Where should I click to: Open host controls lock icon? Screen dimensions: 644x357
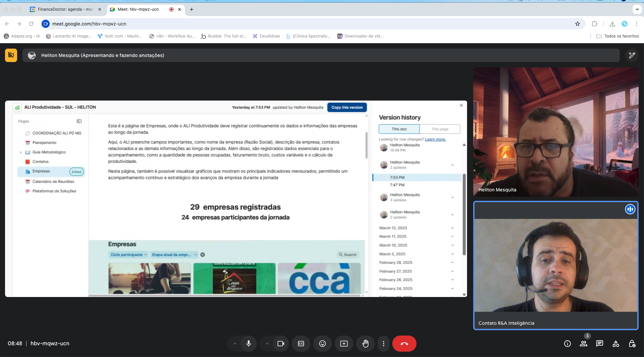coord(632,344)
